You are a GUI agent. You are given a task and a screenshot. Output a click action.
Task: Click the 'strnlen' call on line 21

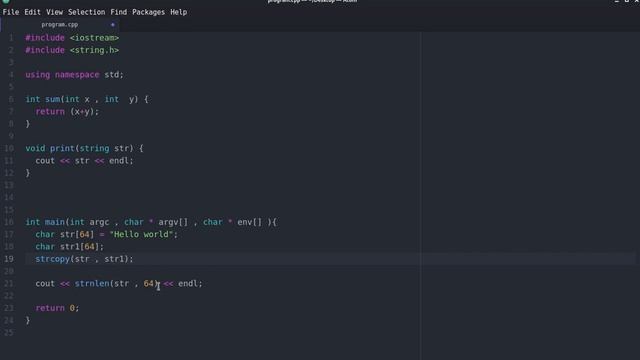click(x=92, y=283)
